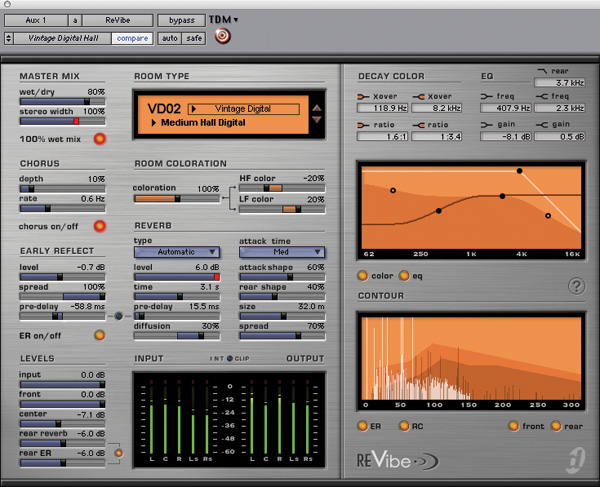This screenshot has width=600, height=487.
Task: Open the insert position 'a' selector
Action: [x=75, y=20]
